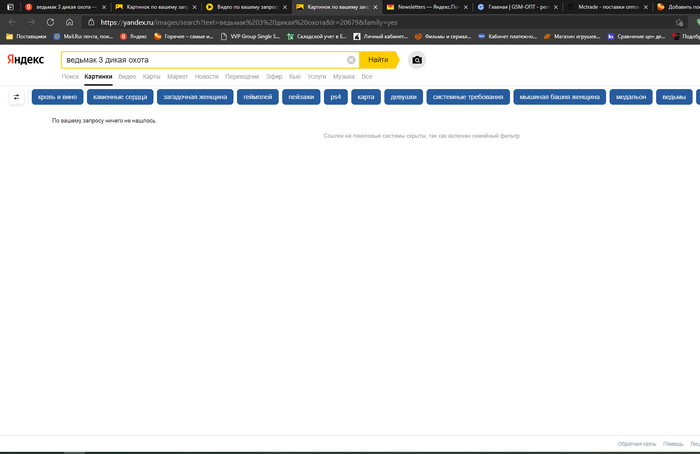Open Маркет section

(x=177, y=77)
